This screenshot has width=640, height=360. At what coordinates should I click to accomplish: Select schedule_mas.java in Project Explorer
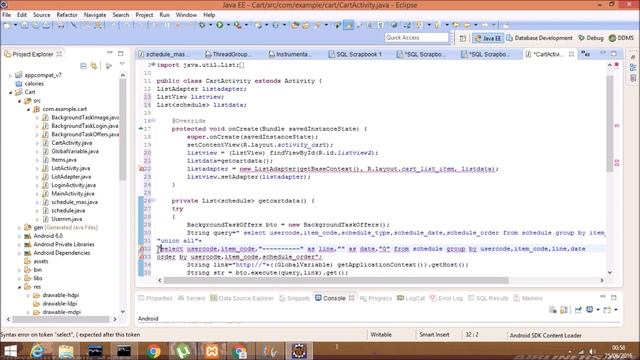[x=74, y=202]
